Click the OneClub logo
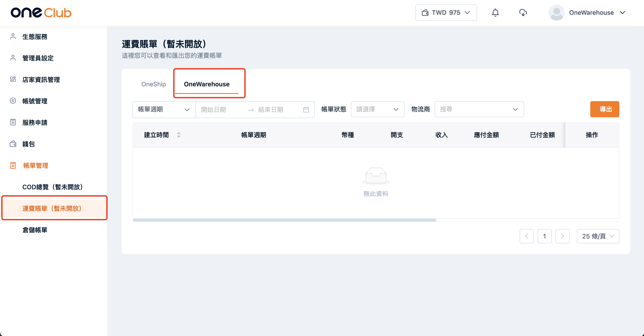The image size is (644, 336). click(x=41, y=13)
